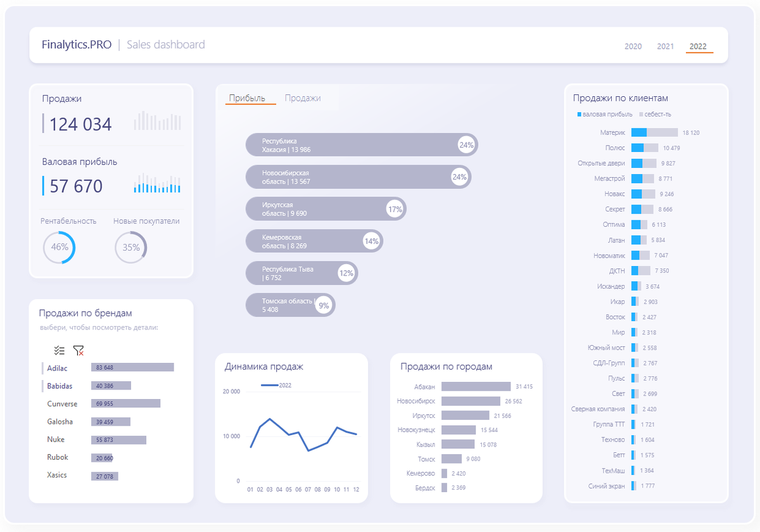This screenshot has height=532, width=760.
Task: Open the Прибыль tab
Action: click(247, 98)
